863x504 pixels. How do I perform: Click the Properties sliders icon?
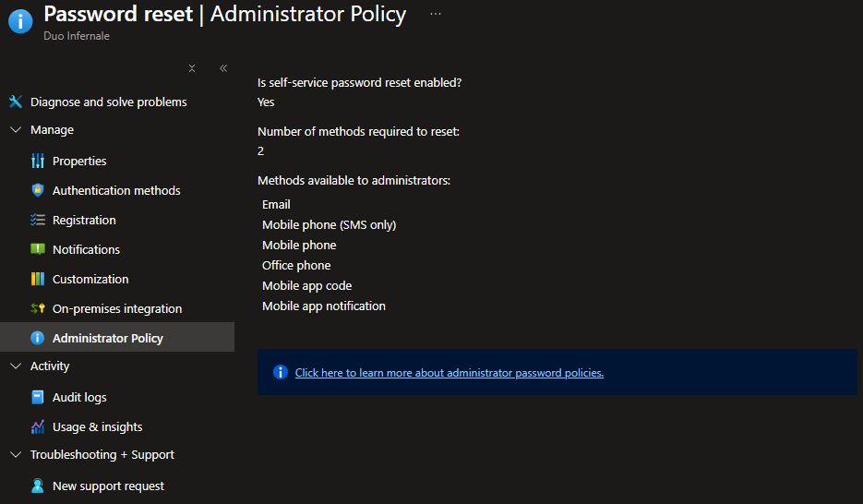pos(38,161)
